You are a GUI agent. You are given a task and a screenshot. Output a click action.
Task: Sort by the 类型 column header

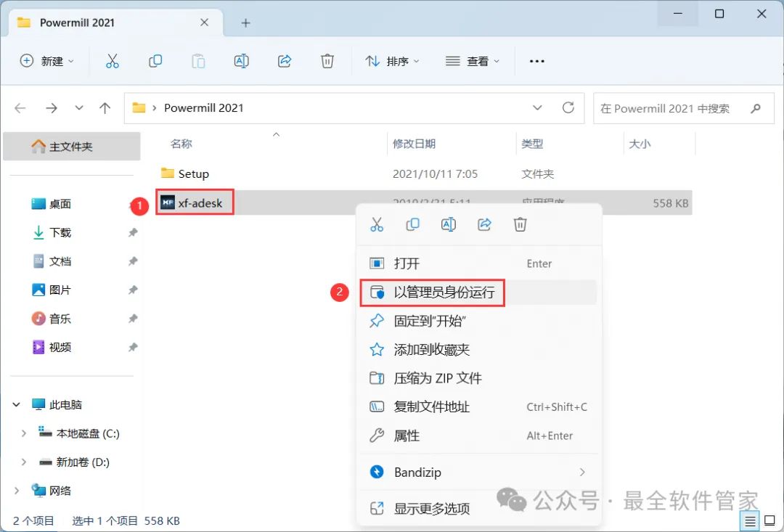pos(532,144)
